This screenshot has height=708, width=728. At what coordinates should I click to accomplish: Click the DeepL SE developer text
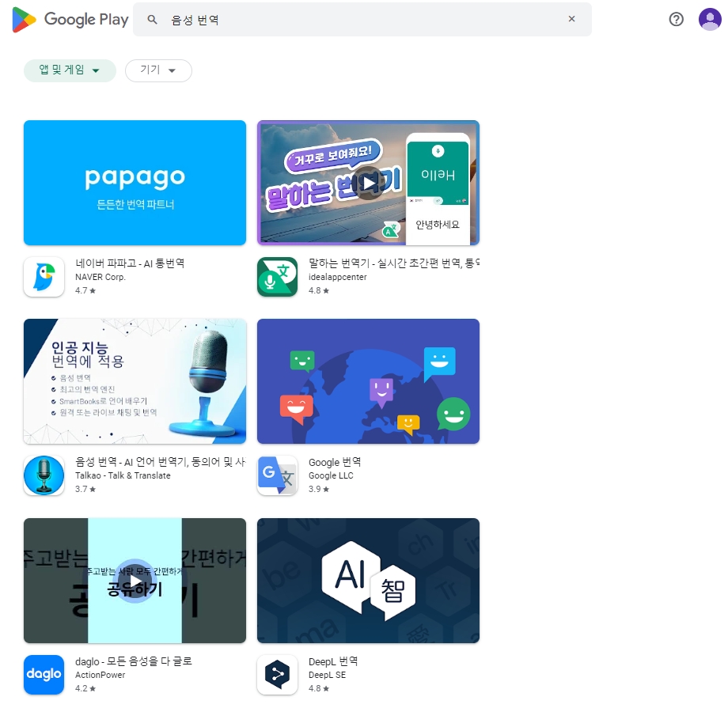point(328,675)
